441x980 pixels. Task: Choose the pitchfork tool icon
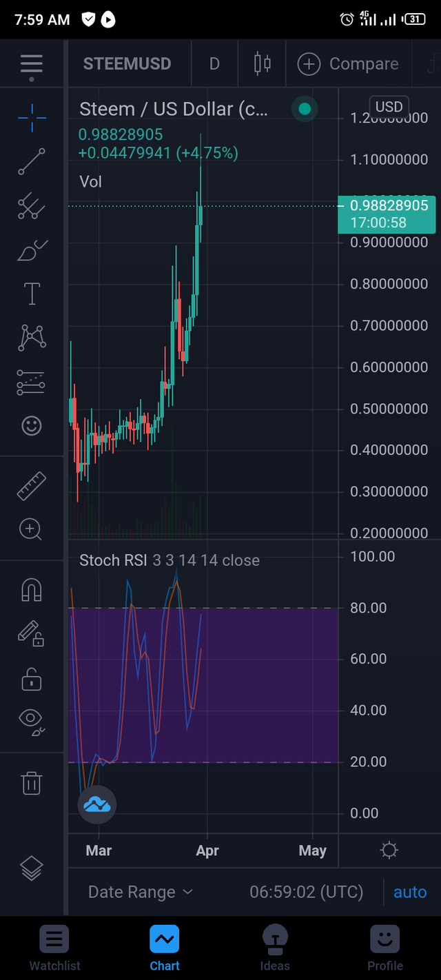[32, 206]
